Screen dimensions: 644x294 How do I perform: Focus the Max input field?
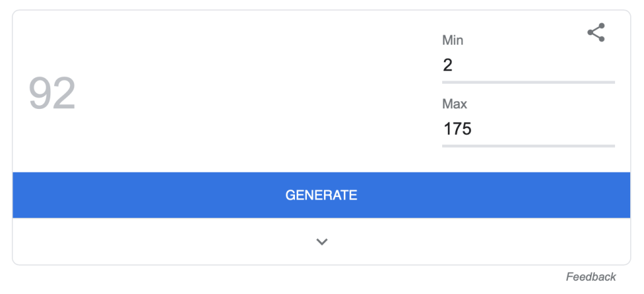tap(528, 129)
